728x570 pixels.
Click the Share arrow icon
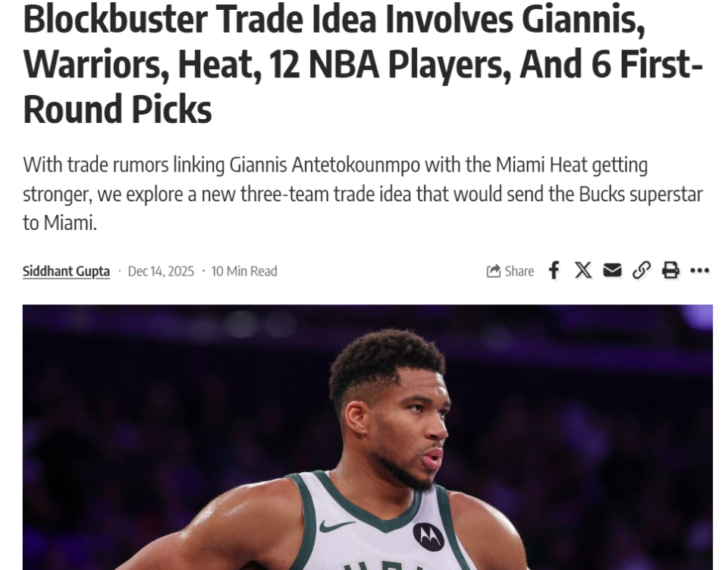(494, 271)
